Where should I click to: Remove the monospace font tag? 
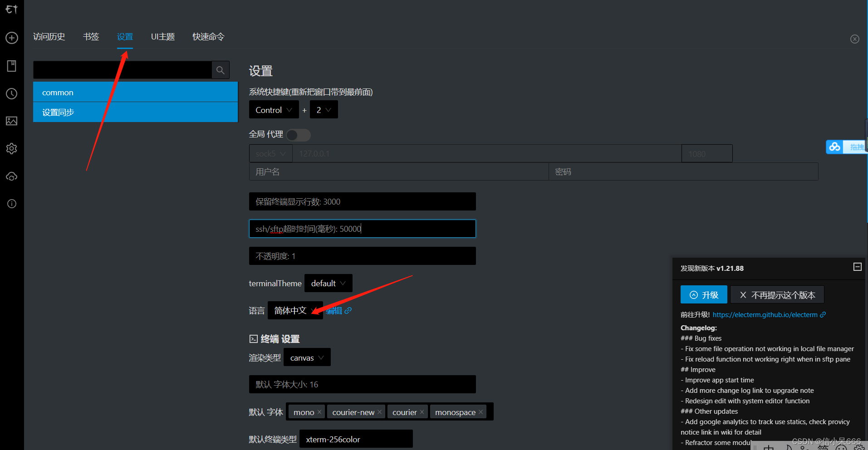[x=481, y=412]
